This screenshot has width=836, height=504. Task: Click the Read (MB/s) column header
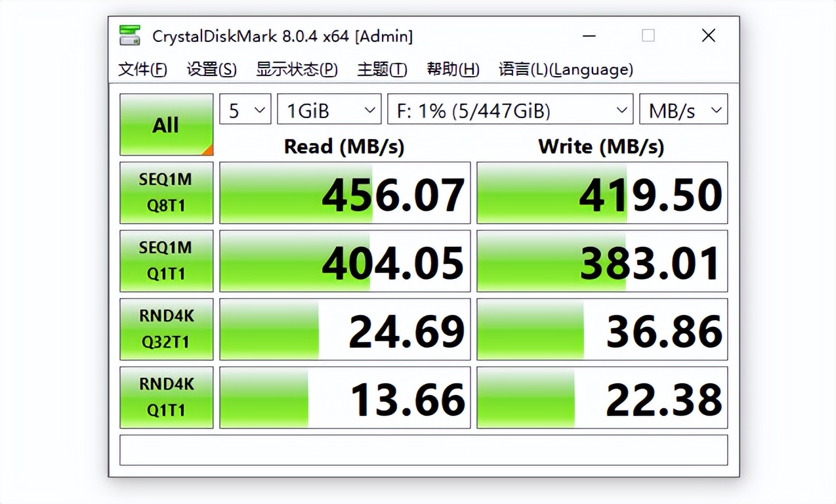pos(344,146)
